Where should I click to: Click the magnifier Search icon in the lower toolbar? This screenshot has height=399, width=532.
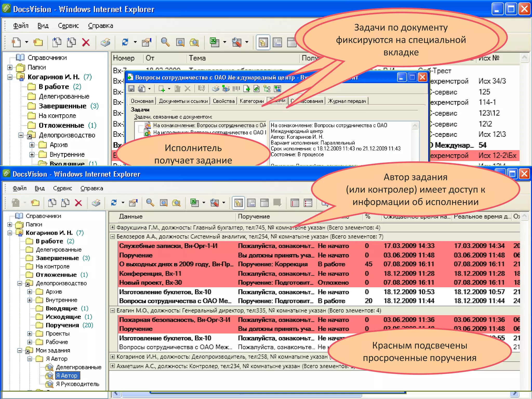click(x=150, y=203)
